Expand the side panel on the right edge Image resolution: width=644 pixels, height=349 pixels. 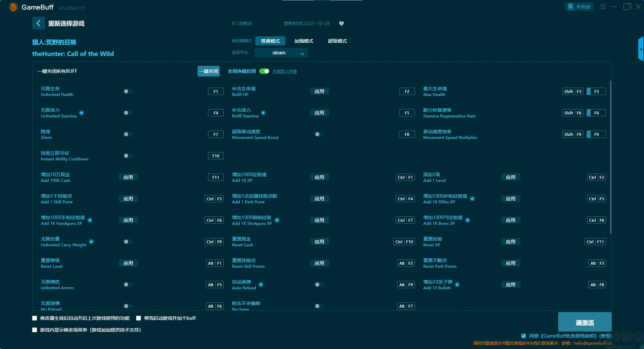tap(641, 49)
